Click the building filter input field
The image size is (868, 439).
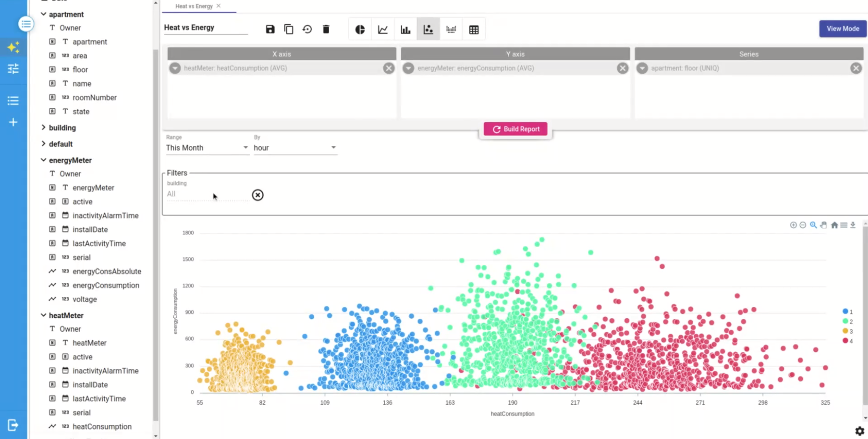coord(207,194)
